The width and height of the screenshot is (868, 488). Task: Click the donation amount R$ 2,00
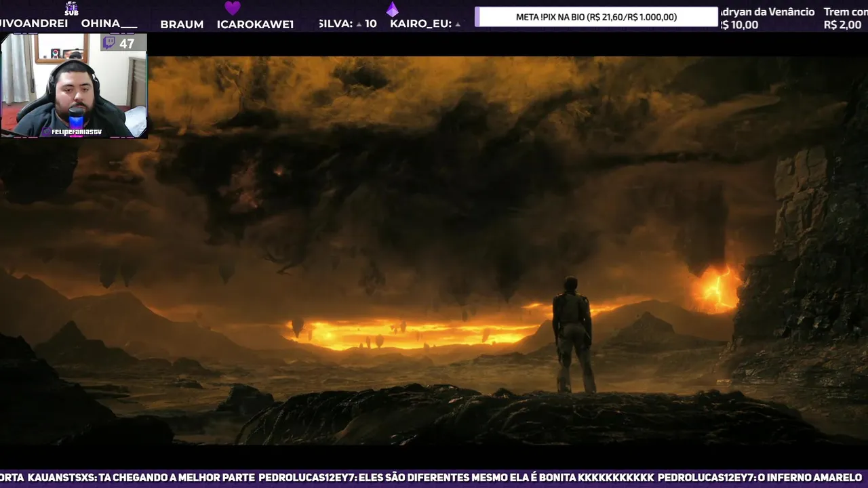(843, 25)
